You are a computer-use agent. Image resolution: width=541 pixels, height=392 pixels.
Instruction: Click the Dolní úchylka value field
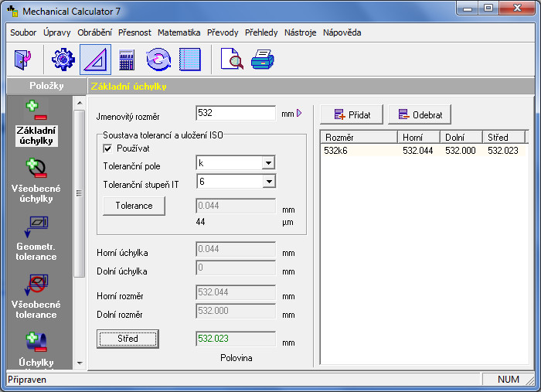pyautogui.click(x=236, y=268)
